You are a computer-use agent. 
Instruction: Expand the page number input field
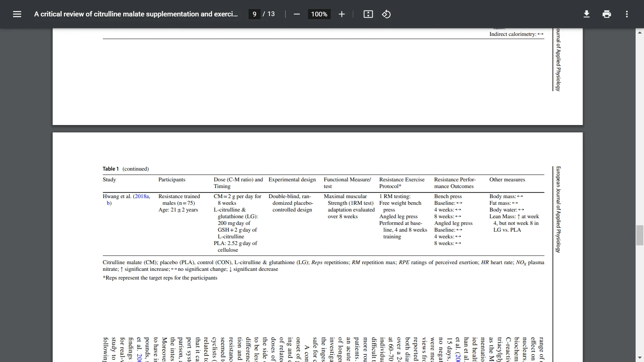254,14
